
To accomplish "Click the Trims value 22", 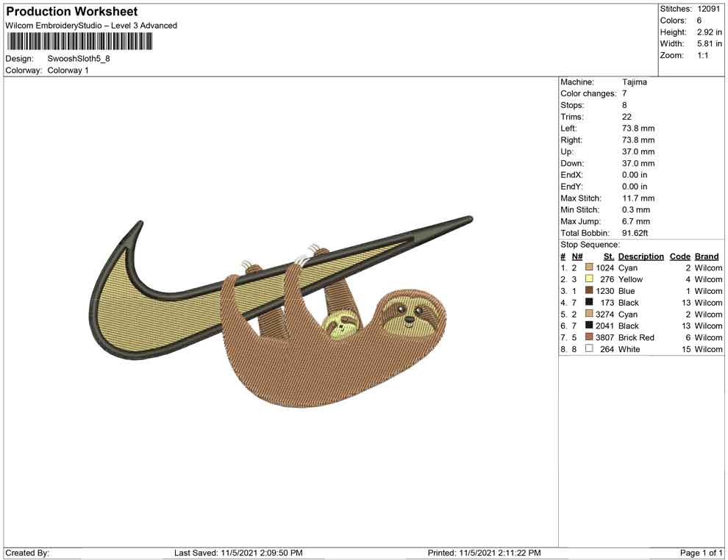I will [627, 117].
